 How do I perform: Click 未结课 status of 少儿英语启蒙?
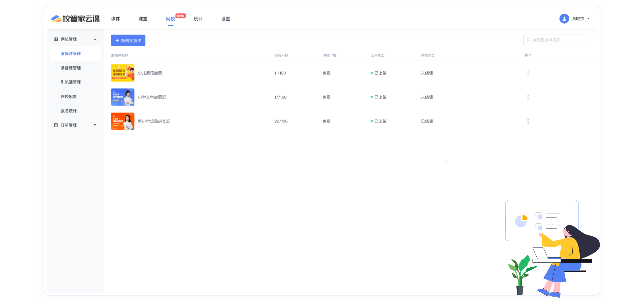427,73
